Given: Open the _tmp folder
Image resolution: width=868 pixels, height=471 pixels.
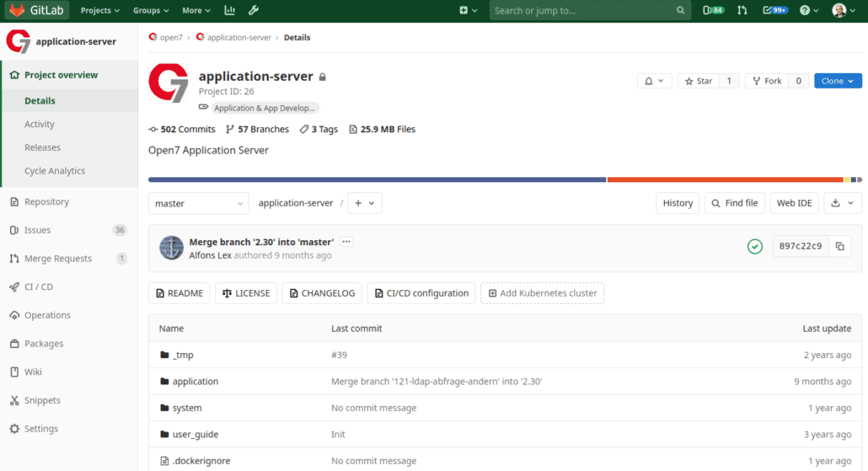Looking at the screenshot, I should pyautogui.click(x=183, y=355).
